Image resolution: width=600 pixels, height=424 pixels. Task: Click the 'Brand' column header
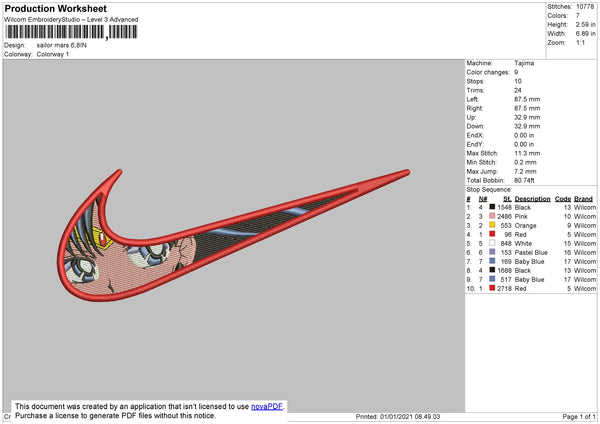(583, 199)
